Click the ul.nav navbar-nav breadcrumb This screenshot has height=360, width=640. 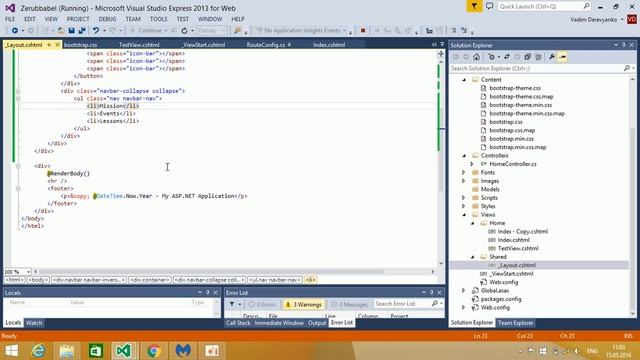pyautogui.click(x=275, y=280)
